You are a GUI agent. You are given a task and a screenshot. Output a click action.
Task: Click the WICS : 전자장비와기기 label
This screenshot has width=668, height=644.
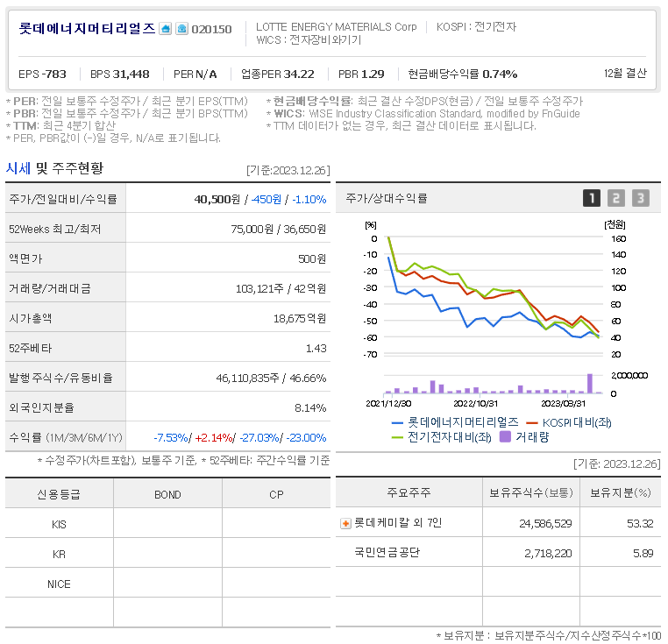[x=309, y=40]
